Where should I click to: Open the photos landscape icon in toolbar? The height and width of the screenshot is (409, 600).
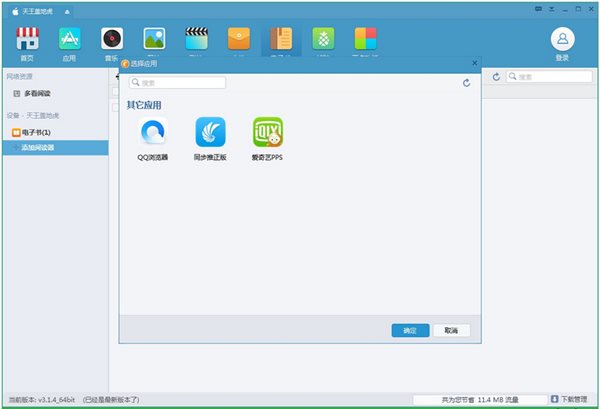(x=154, y=40)
